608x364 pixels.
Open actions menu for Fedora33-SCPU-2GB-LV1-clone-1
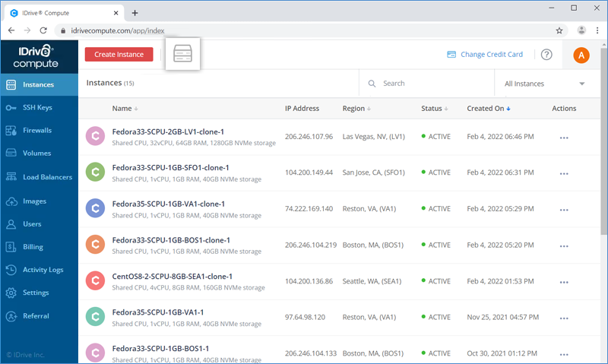click(564, 138)
